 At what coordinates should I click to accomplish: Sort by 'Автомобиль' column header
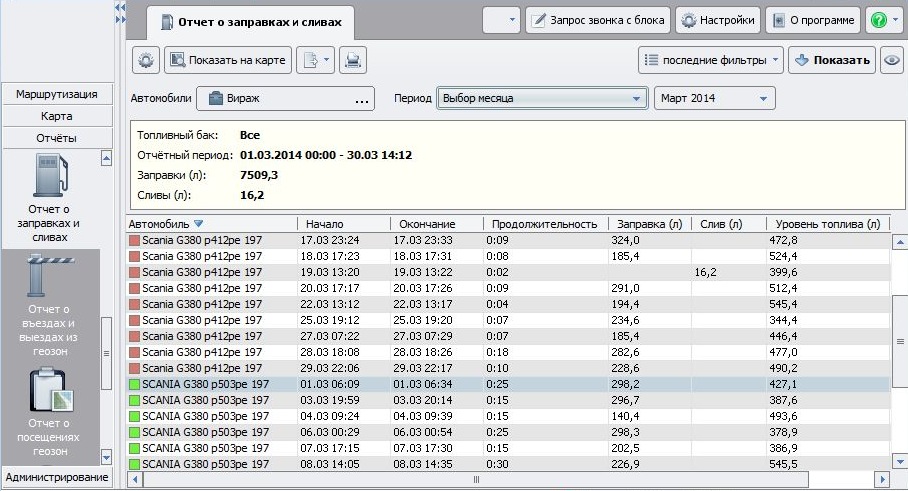pyautogui.click(x=211, y=224)
